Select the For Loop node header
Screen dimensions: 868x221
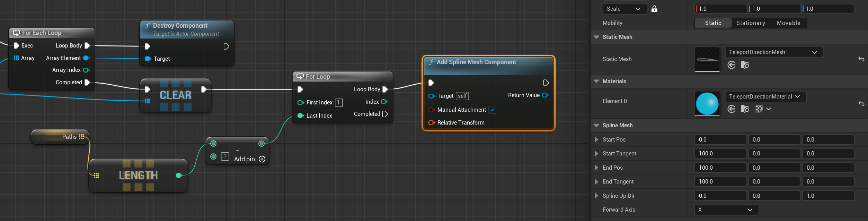coord(343,76)
